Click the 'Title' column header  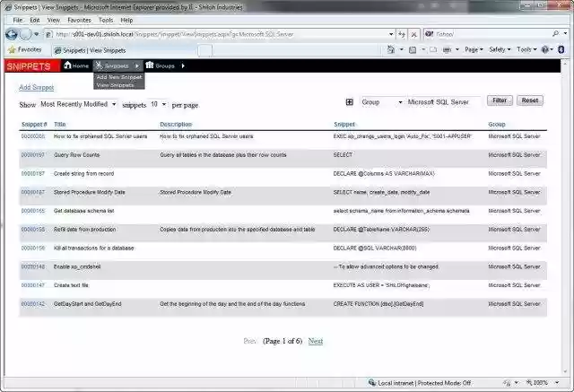[60, 125]
